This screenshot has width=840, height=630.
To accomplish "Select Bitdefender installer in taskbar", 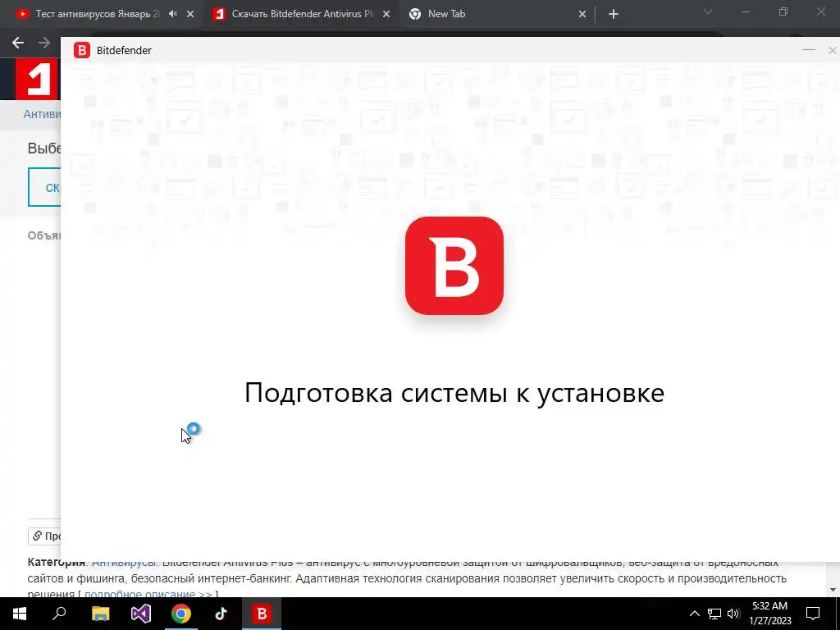I will tap(262, 614).
